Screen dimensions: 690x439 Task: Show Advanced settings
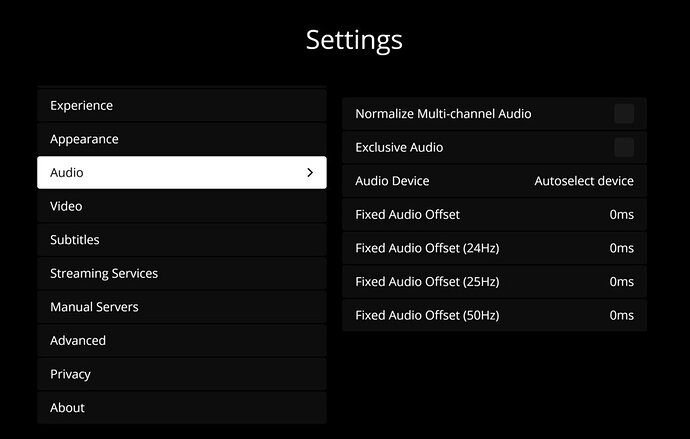point(181,341)
